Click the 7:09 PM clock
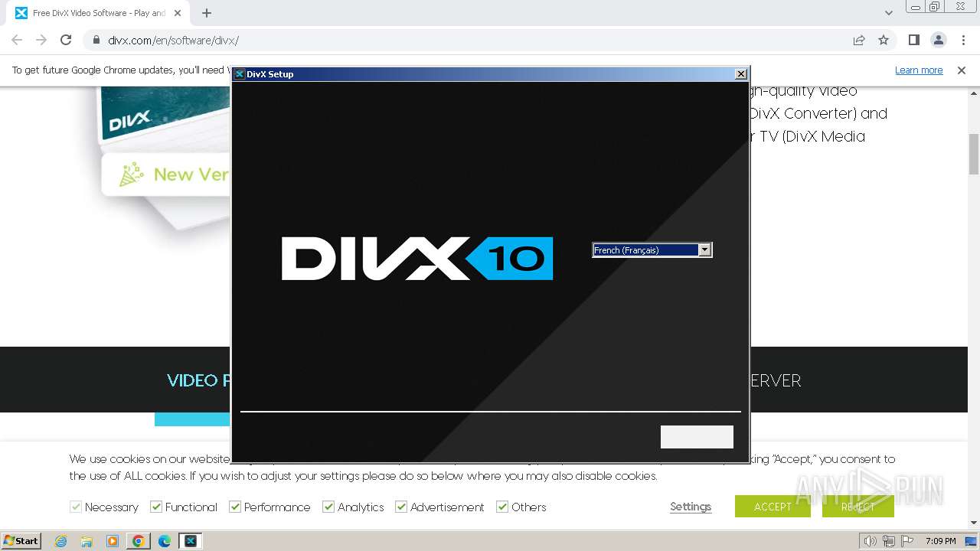The image size is (980, 551). (941, 541)
